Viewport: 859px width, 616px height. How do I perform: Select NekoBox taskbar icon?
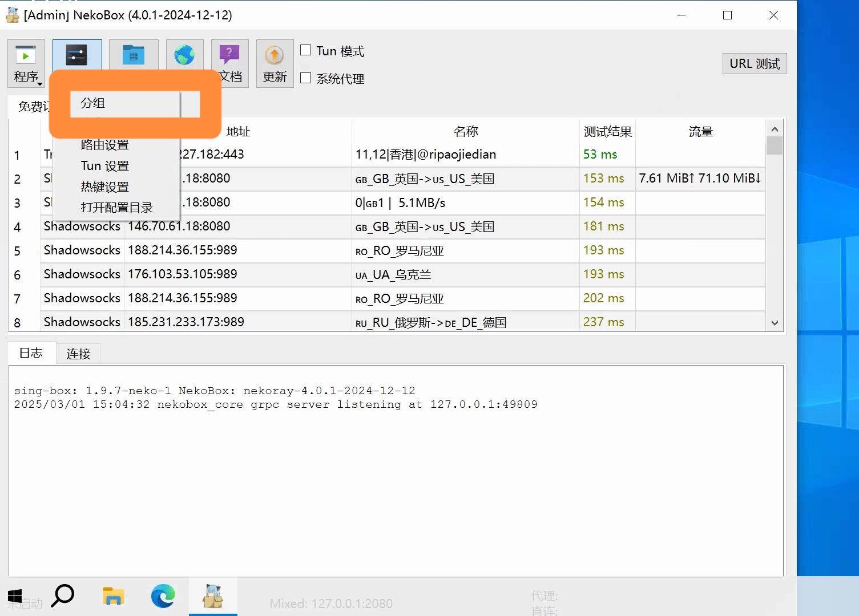(213, 597)
